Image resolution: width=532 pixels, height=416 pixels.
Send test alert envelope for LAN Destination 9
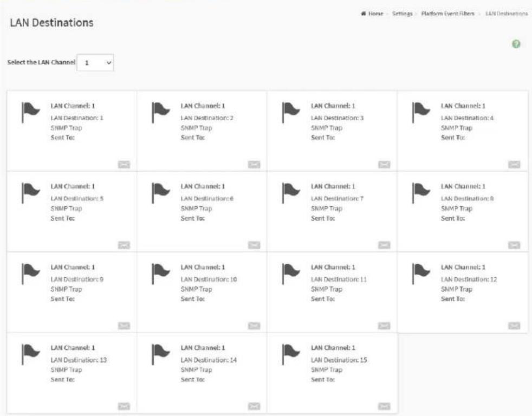click(x=124, y=326)
